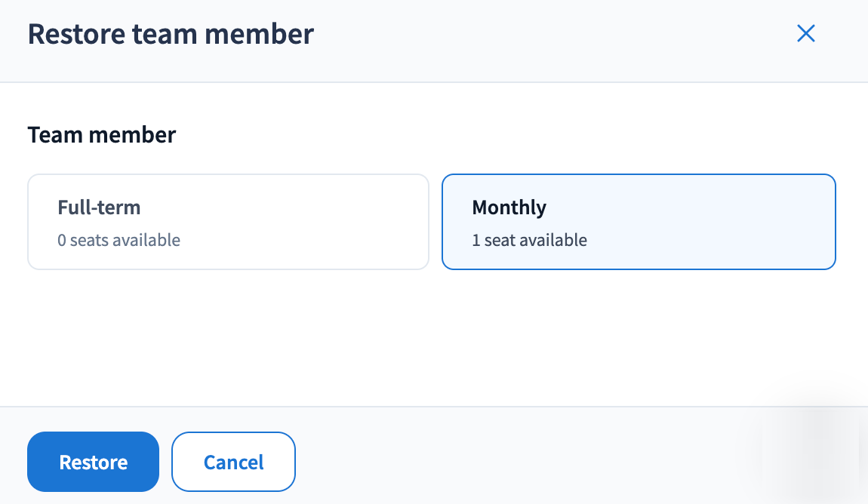868x504 pixels.
Task: Select the Full-term seat option
Action: (228, 222)
